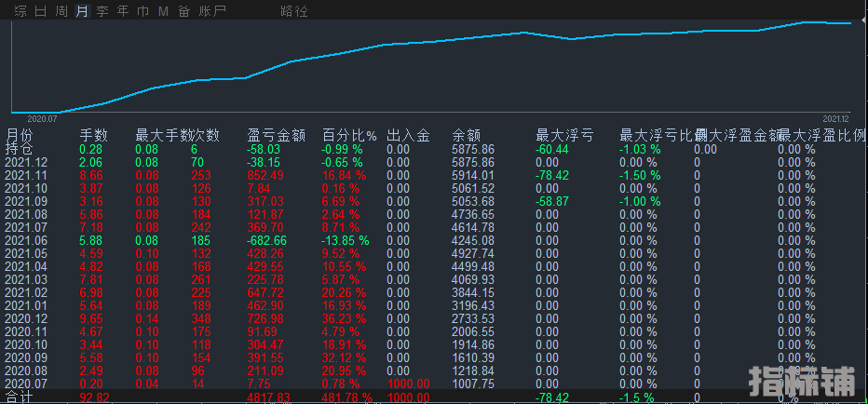
Task: Click the 余额 column header
Action: pos(466,135)
